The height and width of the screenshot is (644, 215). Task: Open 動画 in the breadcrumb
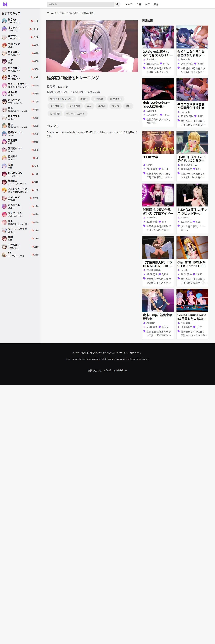tap(91, 13)
